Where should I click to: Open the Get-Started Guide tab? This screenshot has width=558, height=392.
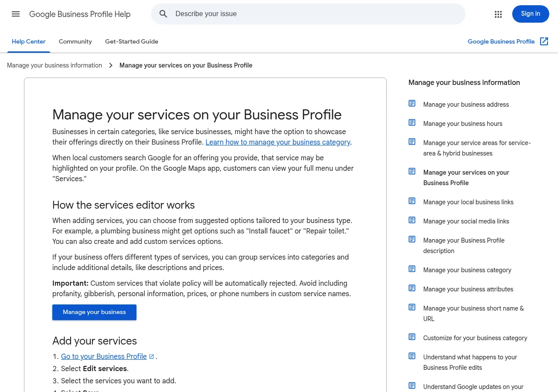pos(132,41)
